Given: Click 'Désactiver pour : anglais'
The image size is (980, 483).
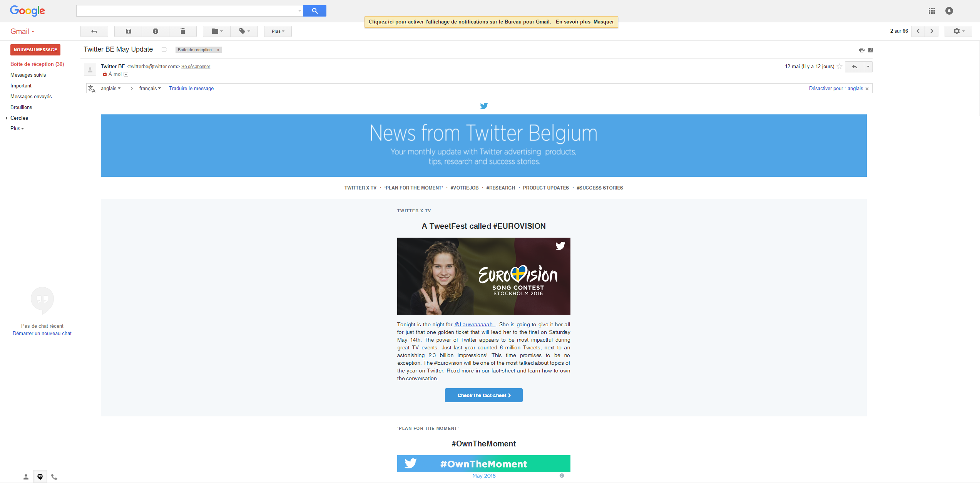Looking at the screenshot, I should (x=836, y=89).
